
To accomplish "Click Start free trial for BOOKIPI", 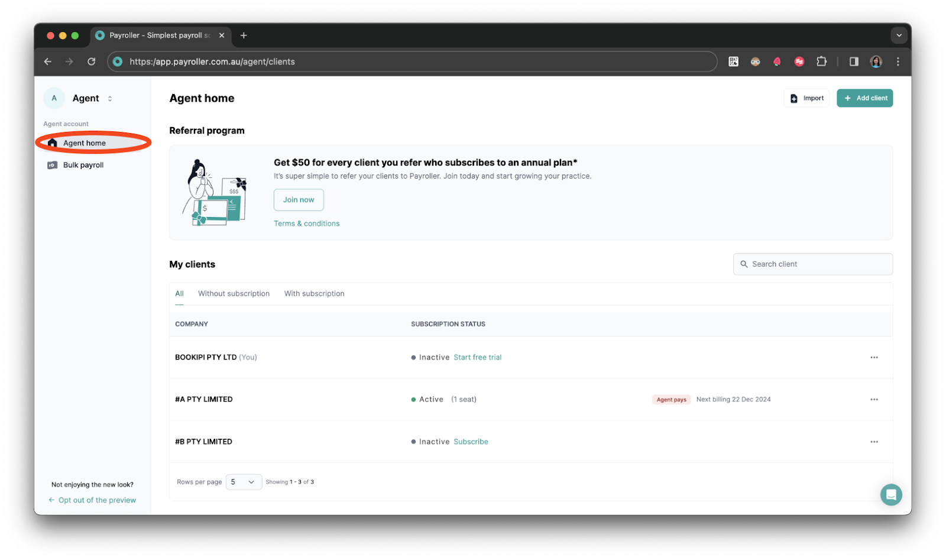I will pos(477,358).
